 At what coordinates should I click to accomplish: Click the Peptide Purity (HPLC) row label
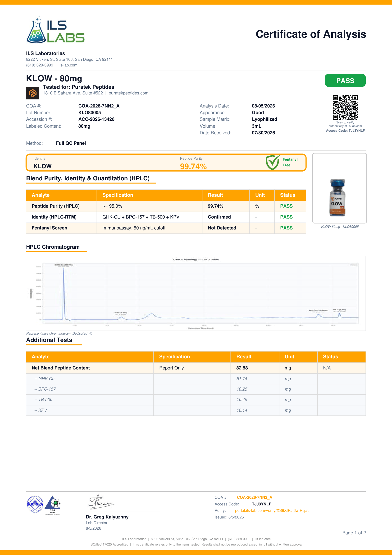(x=55, y=206)
